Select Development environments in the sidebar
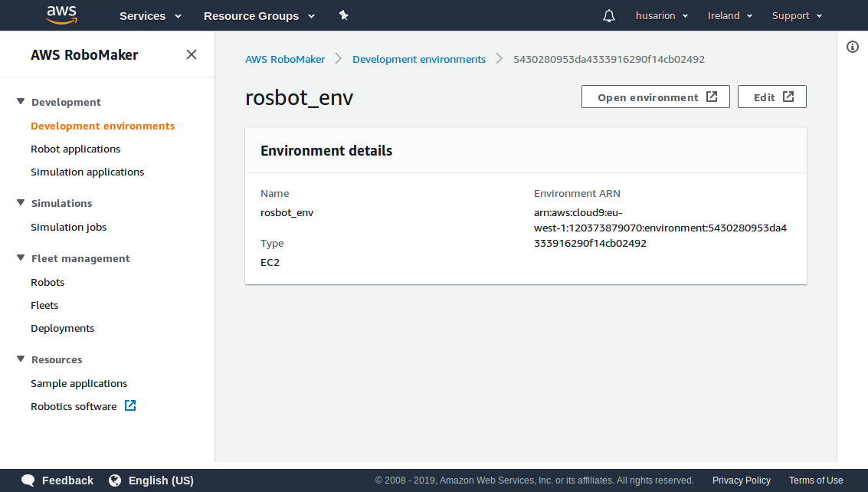 pyautogui.click(x=103, y=126)
